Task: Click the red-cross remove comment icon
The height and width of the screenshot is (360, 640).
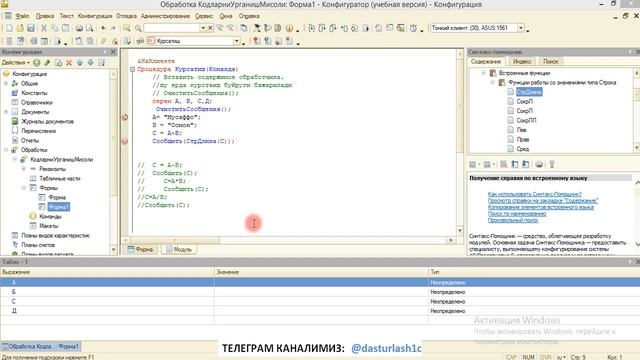Action: [x=115, y=41]
